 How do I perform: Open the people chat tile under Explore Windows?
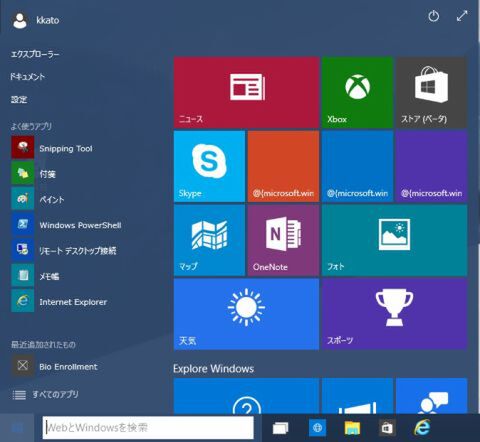coord(431,396)
